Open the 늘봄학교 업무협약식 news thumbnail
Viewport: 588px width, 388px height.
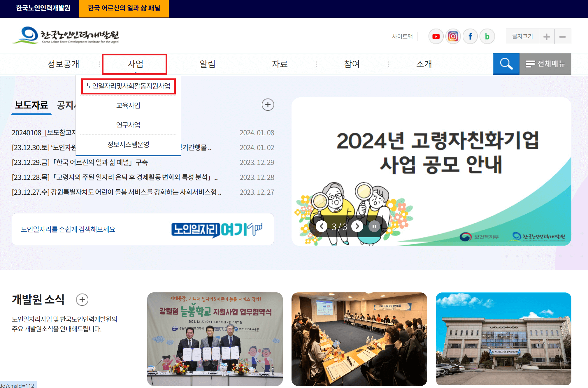[215, 339]
